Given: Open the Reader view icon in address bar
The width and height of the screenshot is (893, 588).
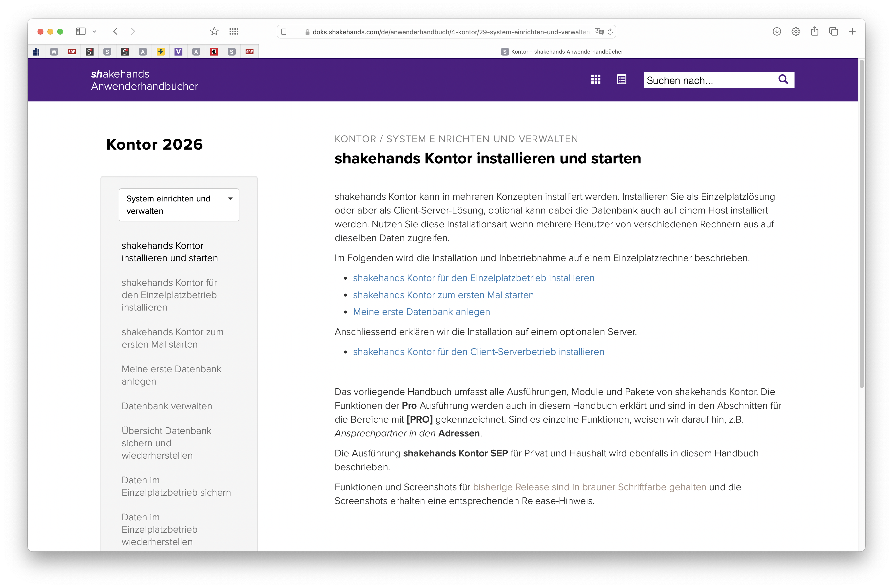Looking at the screenshot, I should 284,32.
